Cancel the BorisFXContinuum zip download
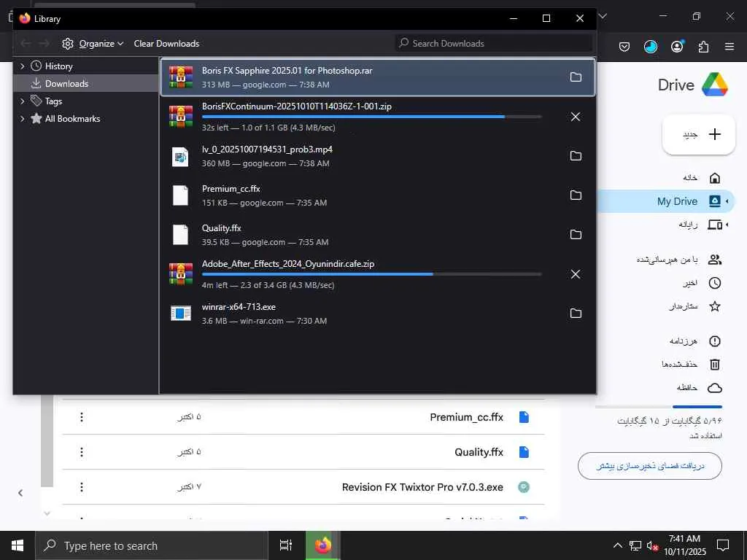747x560 pixels. tap(576, 117)
